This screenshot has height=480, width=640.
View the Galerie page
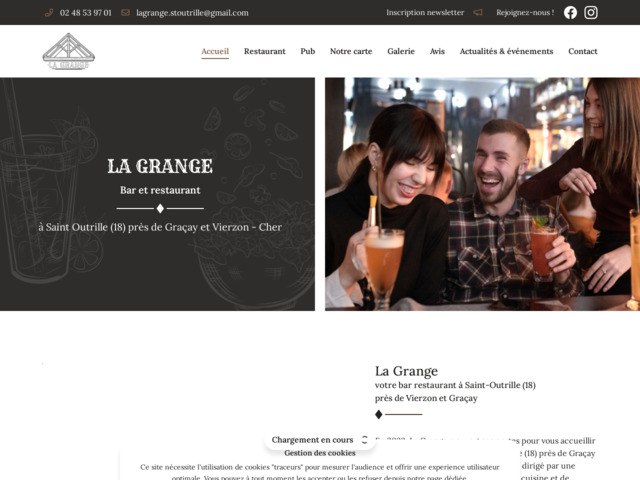click(401, 51)
